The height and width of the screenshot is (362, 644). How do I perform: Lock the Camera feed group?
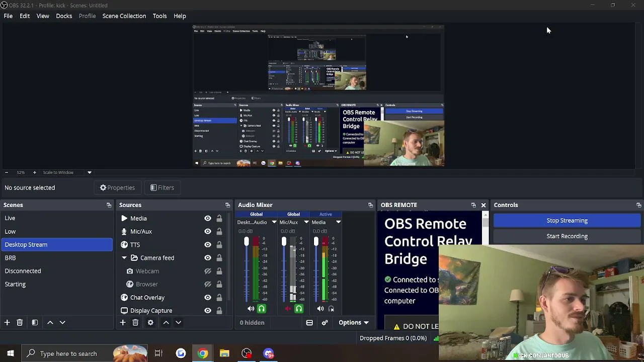(219, 258)
